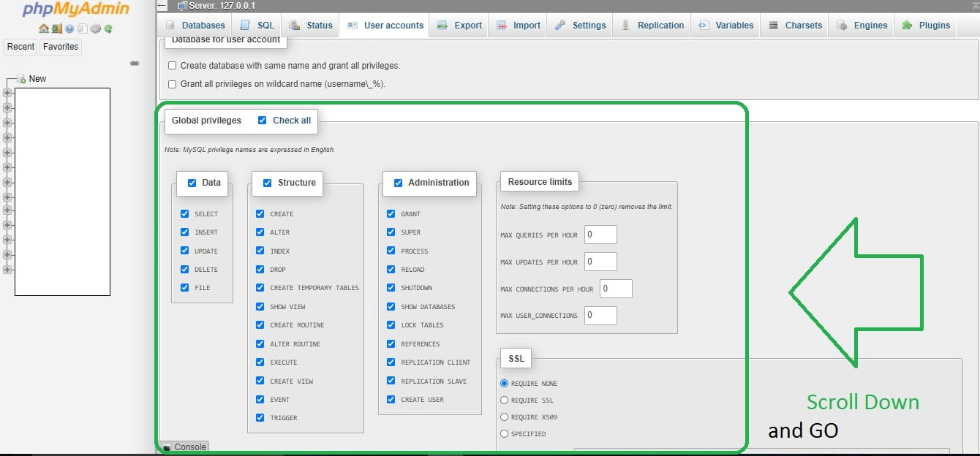The height and width of the screenshot is (456, 980).
Task: Click the server icon in breadcrumb
Action: tap(182, 6)
